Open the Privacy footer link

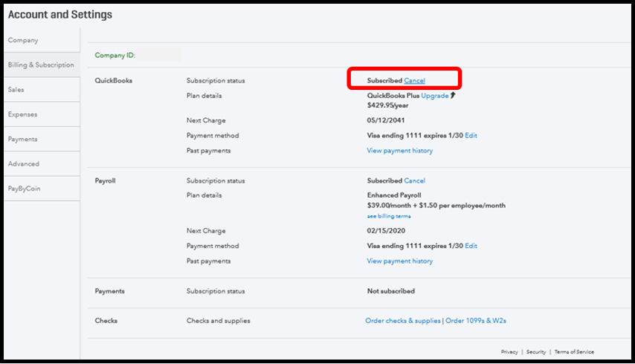[x=509, y=352]
